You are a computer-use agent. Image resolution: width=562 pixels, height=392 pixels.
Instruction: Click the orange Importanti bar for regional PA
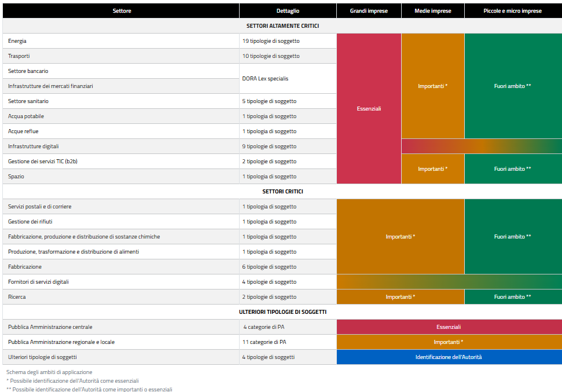pos(449,342)
